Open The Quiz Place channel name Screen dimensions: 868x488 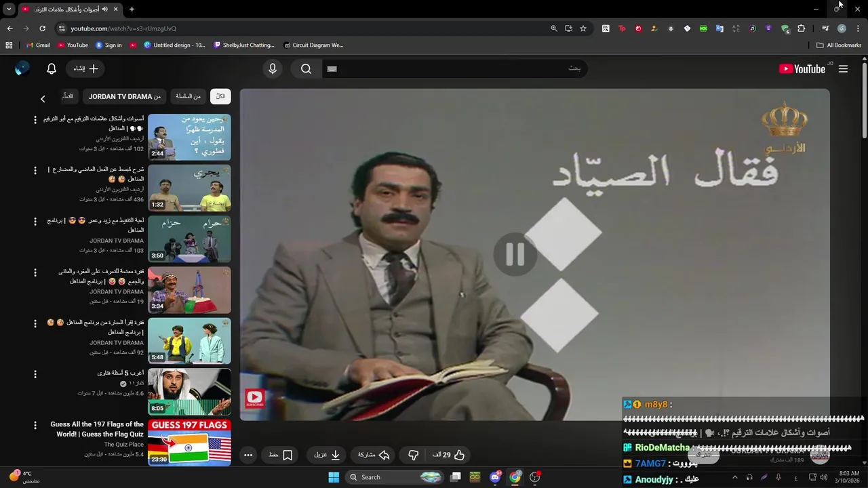[124, 445]
